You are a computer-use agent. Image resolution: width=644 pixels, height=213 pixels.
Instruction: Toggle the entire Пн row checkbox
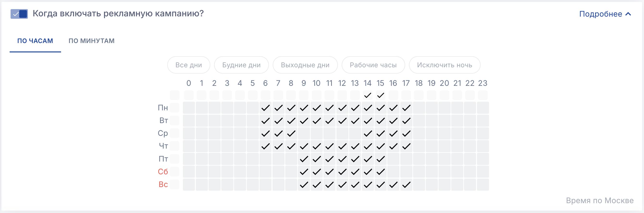pyautogui.click(x=174, y=108)
